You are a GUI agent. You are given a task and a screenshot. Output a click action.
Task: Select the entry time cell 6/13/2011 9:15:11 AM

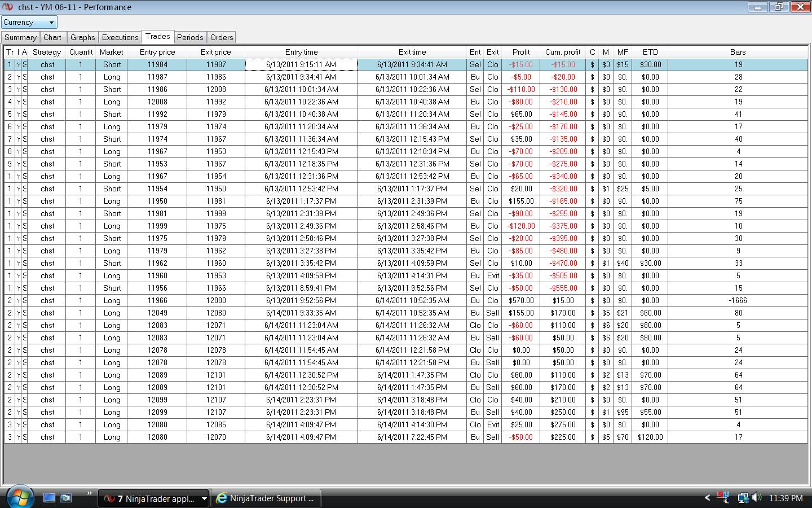[x=301, y=64]
